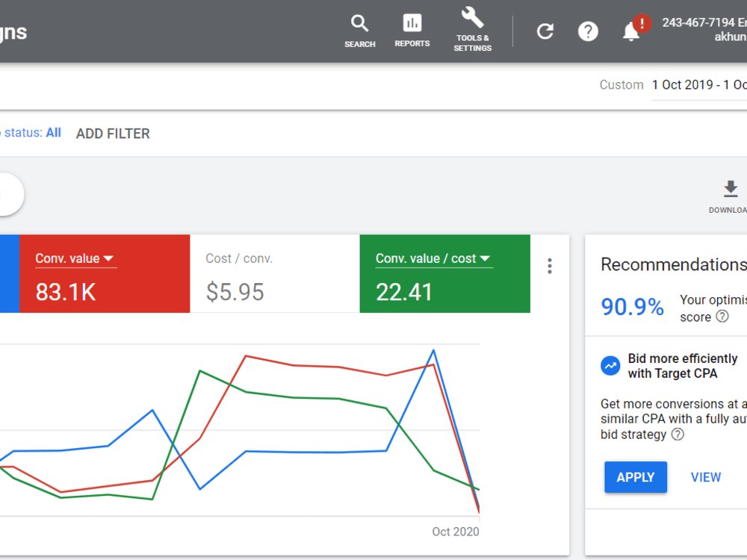Open the Help question mark icon
747x560 pixels.
[588, 31]
